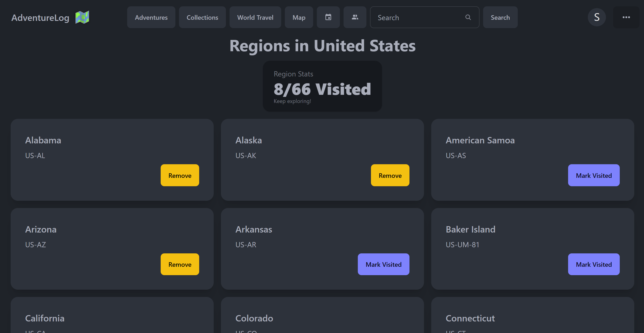Remove Alaska from visited regions

390,175
